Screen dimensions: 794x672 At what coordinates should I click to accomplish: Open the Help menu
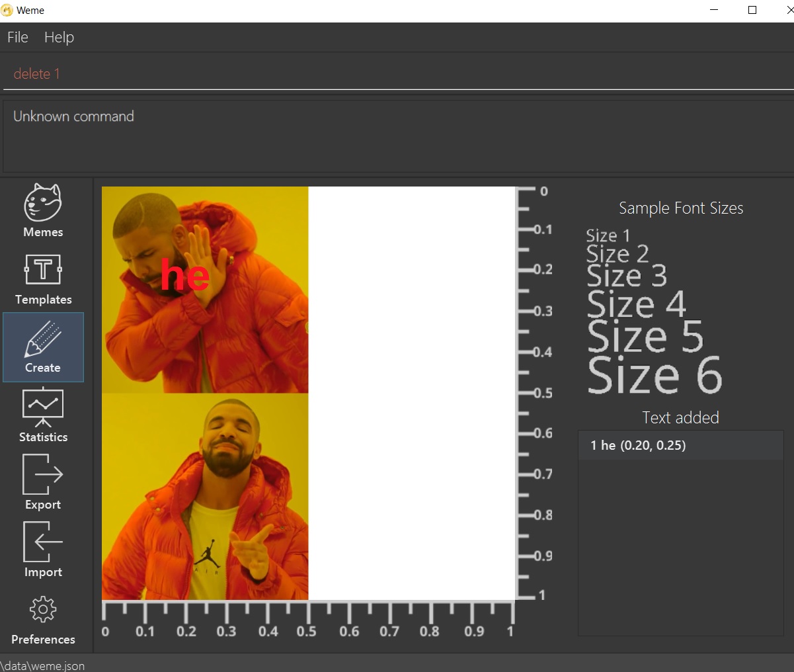coord(59,38)
